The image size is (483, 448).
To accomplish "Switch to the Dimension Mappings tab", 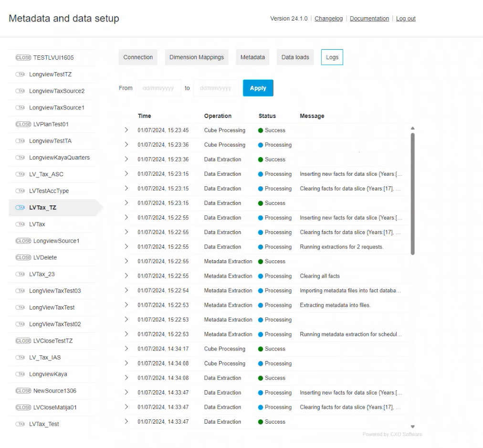I will coord(197,57).
